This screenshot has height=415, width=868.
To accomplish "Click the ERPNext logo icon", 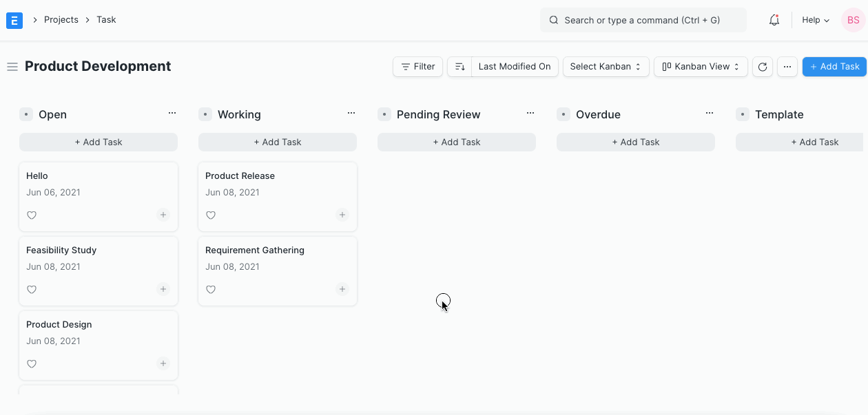I will click(x=14, y=20).
